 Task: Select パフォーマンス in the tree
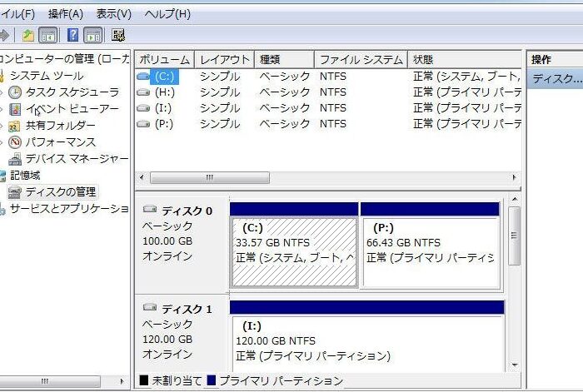(x=60, y=142)
